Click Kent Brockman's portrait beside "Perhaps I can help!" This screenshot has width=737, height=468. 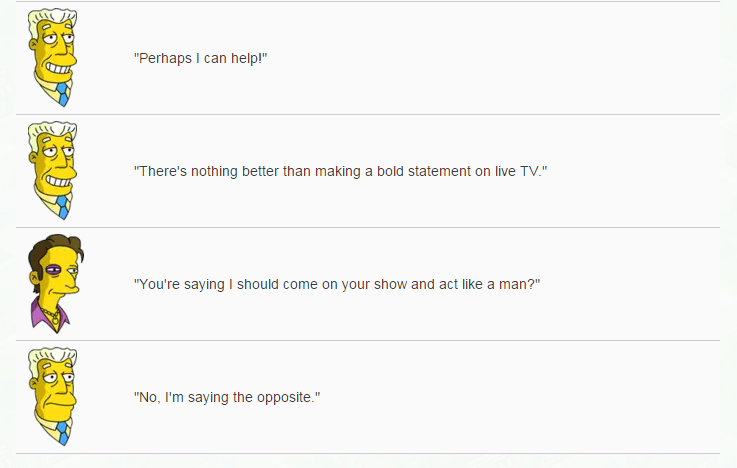point(53,57)
